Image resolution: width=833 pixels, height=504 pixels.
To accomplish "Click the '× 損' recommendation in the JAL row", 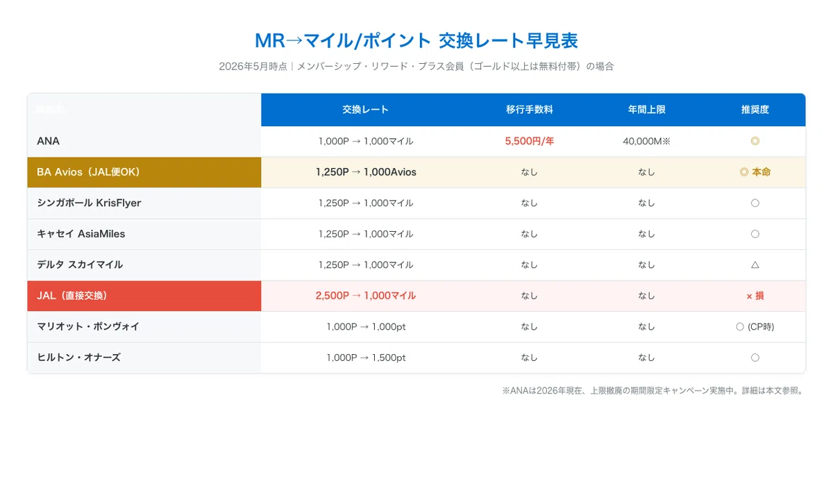I will (x=755, y=296).
